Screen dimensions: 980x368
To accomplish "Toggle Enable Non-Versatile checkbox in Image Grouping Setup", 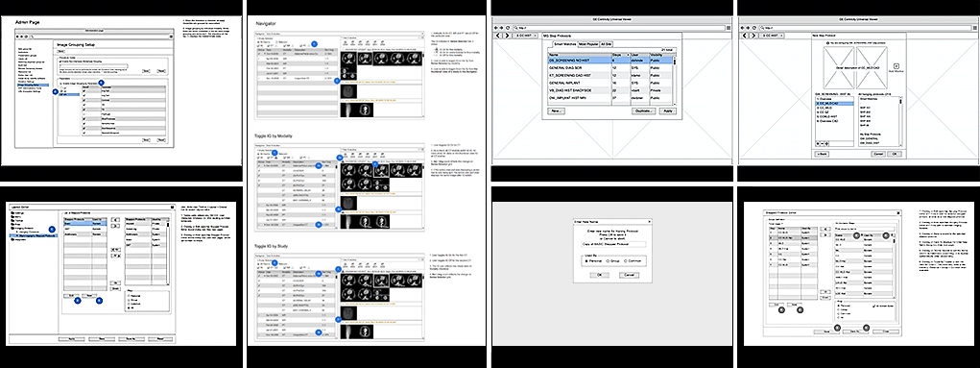I will click(60, 61).
